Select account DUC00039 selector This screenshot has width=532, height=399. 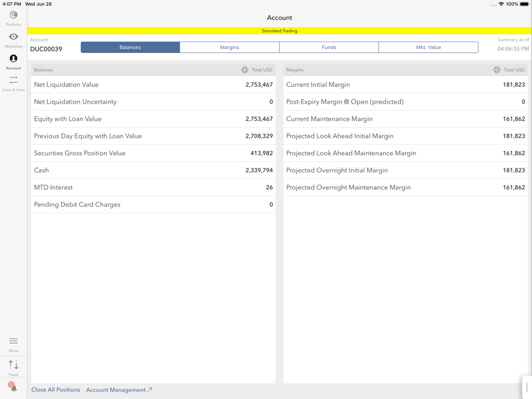coord(46,49)
